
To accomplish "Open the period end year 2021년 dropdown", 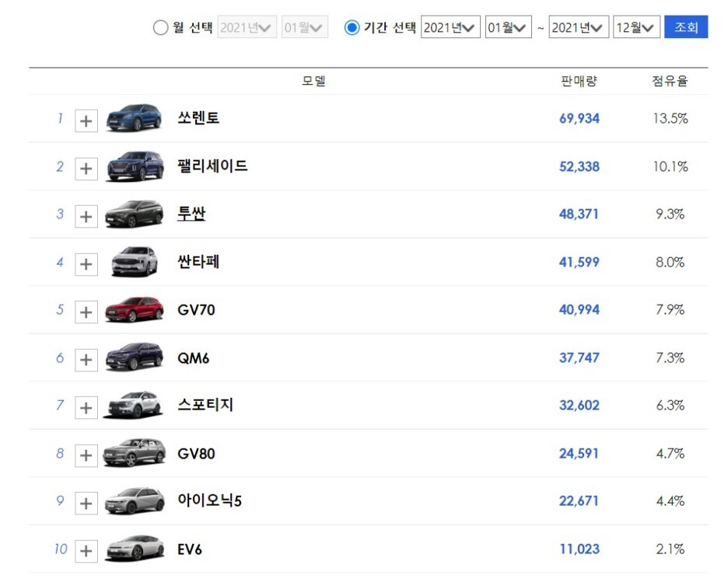I will tap(579, 27).
